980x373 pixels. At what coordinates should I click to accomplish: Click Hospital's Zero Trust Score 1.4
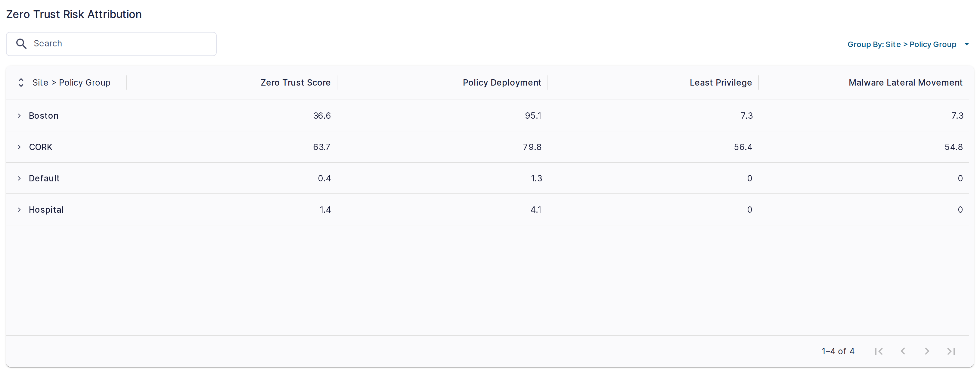[x=325, y=210]
